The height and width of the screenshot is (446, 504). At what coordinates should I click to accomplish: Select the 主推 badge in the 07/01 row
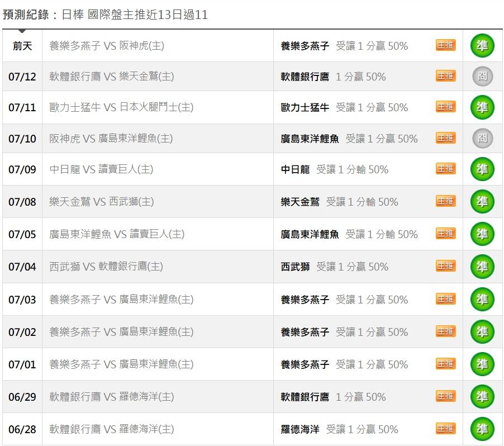coord(446,364)
